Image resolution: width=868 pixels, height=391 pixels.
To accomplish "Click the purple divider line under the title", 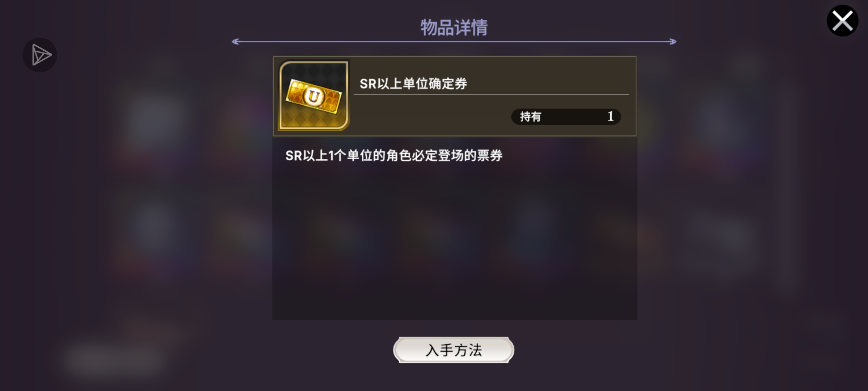I will pos(454,42).
